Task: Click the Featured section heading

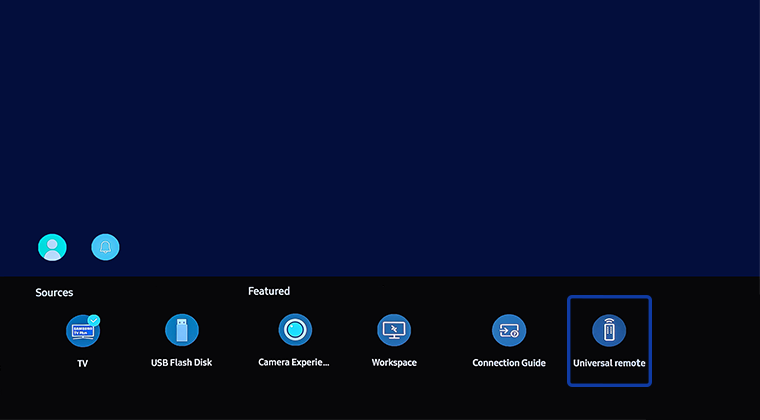Action: 269,291
